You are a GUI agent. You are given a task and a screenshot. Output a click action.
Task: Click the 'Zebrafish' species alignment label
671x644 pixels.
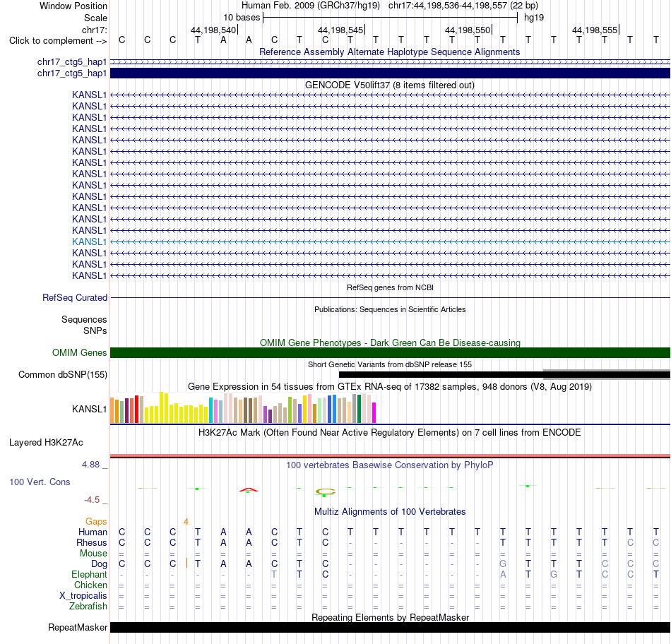coord(88,607)
